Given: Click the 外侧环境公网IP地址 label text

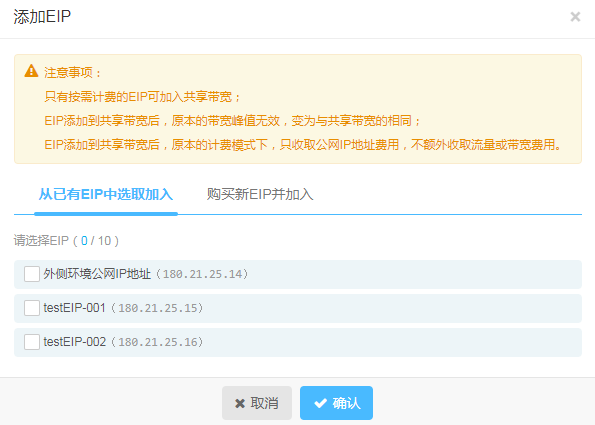Looking at the screenshot, I should [97, 274].
